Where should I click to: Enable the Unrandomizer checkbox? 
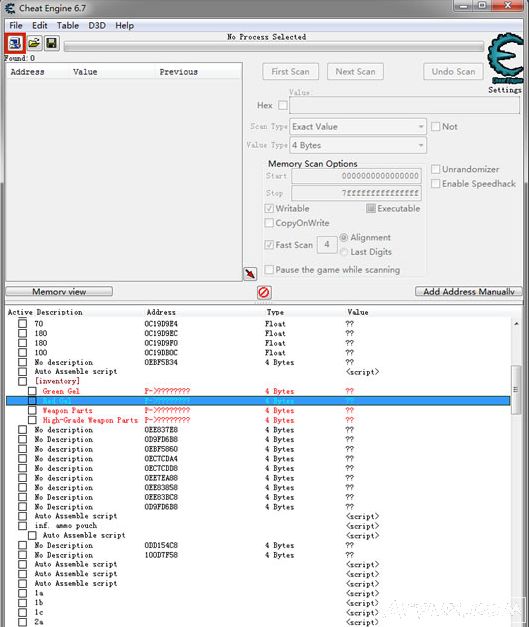[435, 169]
